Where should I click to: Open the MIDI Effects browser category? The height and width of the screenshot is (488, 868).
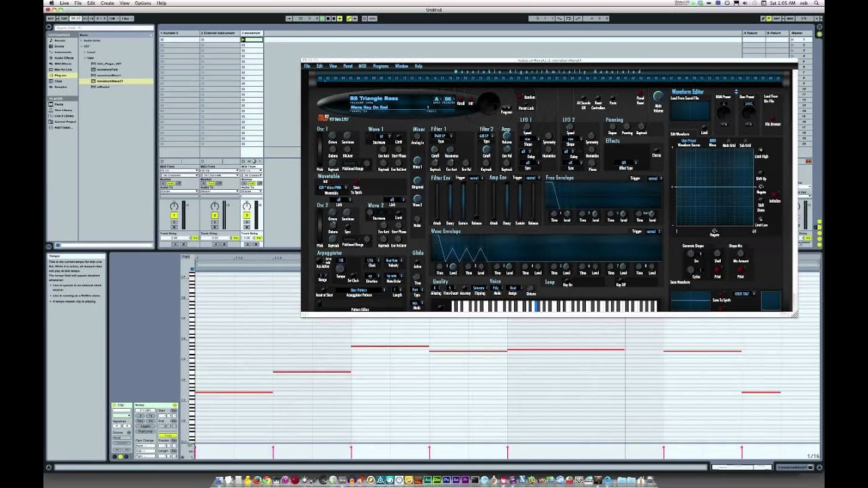tap(63, 64)
